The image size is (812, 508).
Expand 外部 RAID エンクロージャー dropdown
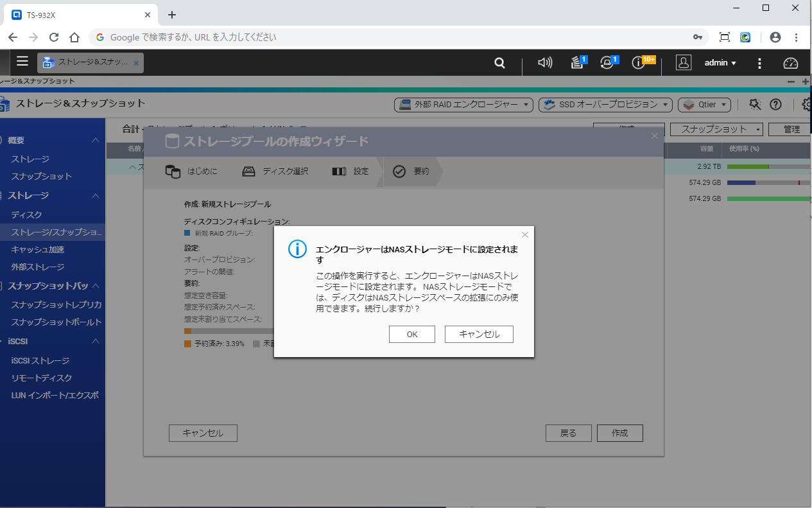pos(463,104)
